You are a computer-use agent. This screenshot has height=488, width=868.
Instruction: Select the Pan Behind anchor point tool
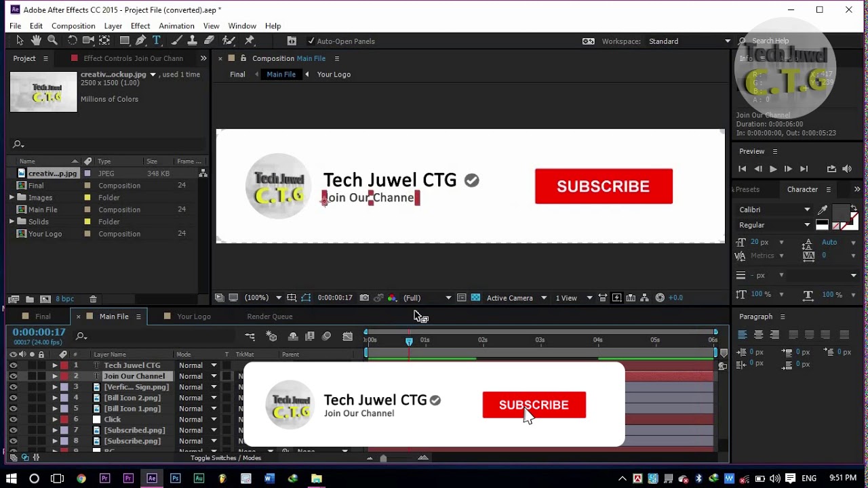[x=104, y=41]
